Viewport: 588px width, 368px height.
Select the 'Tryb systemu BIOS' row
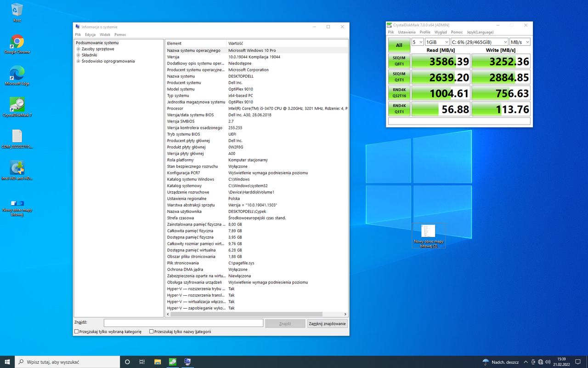[x=256, y=134]
